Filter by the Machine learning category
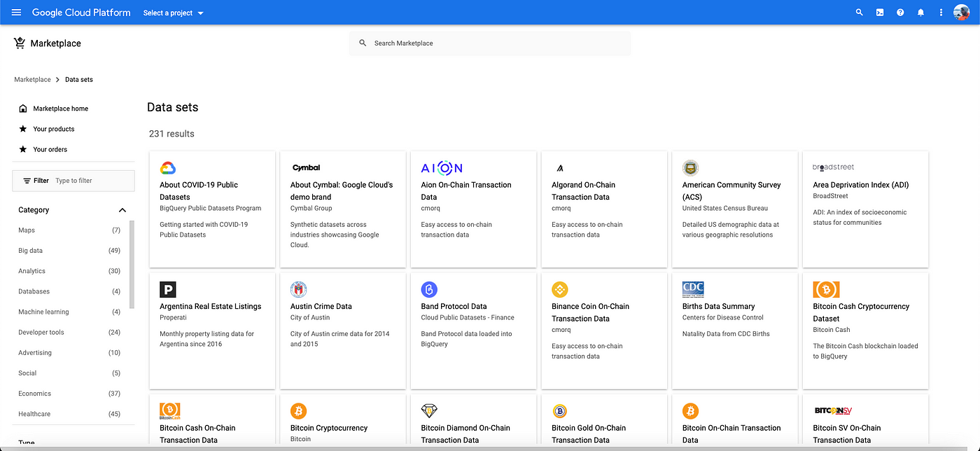The image size is (980, 451). coord(69,312)
